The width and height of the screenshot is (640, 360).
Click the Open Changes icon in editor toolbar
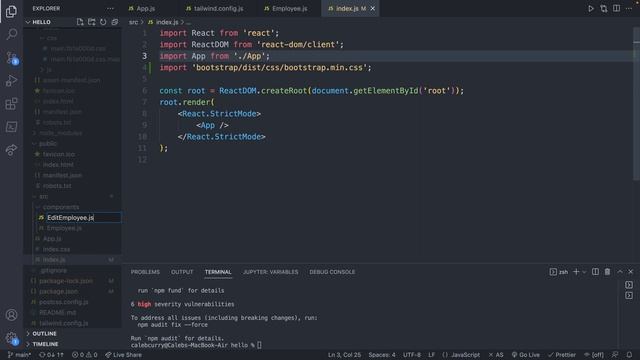point(604,9)
